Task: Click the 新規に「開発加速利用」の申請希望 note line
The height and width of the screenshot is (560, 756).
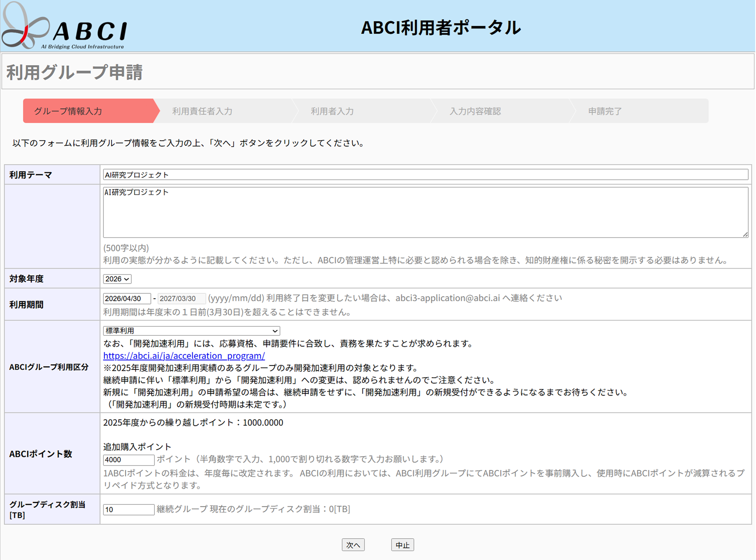Action: click(x=366, y=393)
